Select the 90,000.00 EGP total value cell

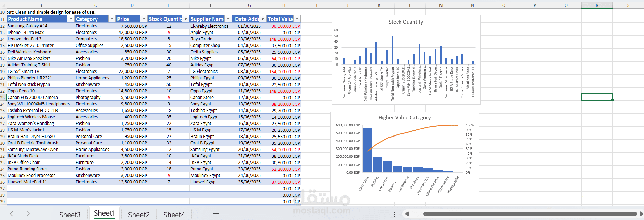tap(284, 26)
